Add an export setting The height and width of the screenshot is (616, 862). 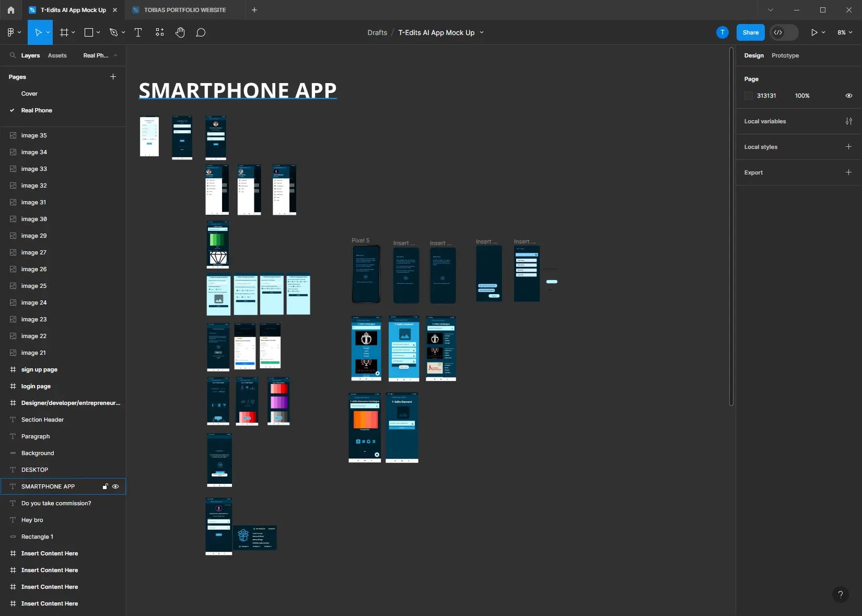(848, 172)
